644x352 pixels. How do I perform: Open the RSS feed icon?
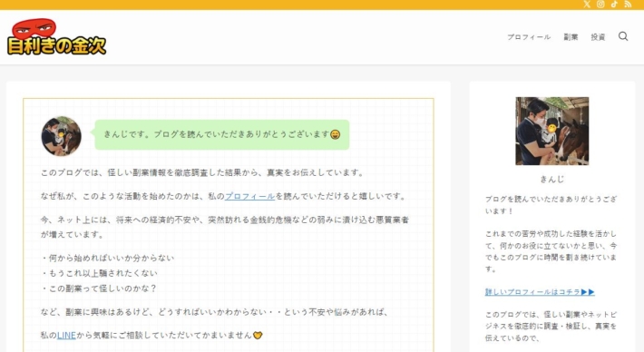628,5
